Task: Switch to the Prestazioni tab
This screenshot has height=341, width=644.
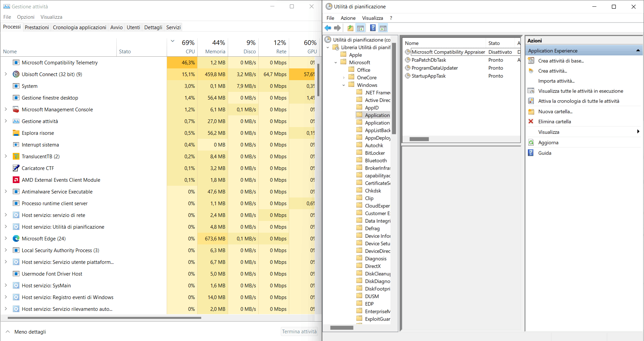Action: coord(37,27)
